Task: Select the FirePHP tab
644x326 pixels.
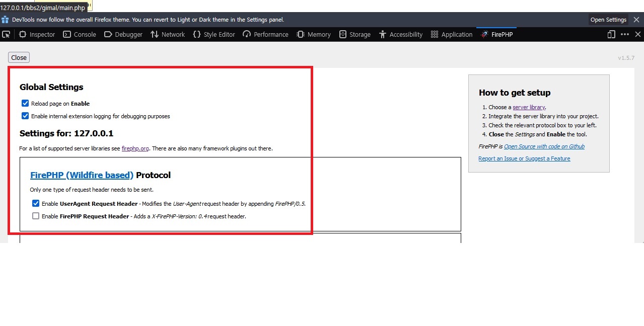Action: click(x=496, y=34)
